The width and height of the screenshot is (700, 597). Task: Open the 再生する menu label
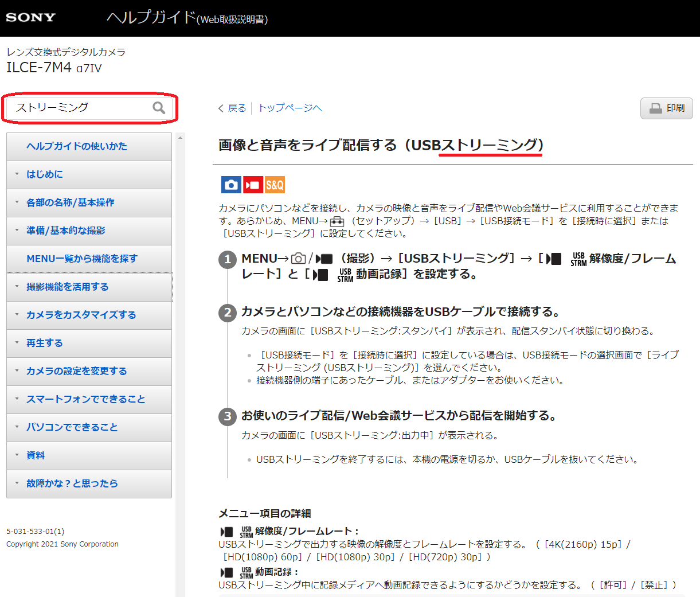[45, 343]
